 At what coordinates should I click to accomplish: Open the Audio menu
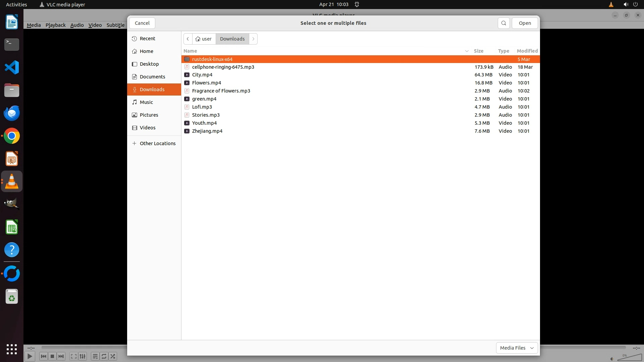click(x=77, y=25)
